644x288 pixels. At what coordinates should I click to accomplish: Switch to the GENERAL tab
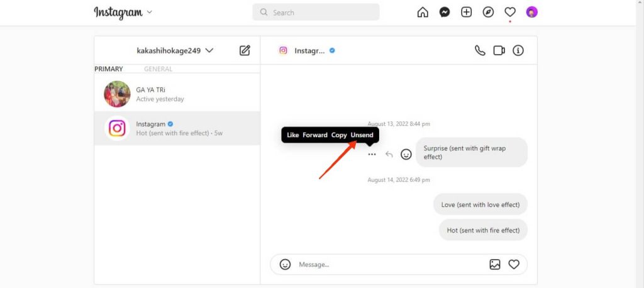point(158,69)
